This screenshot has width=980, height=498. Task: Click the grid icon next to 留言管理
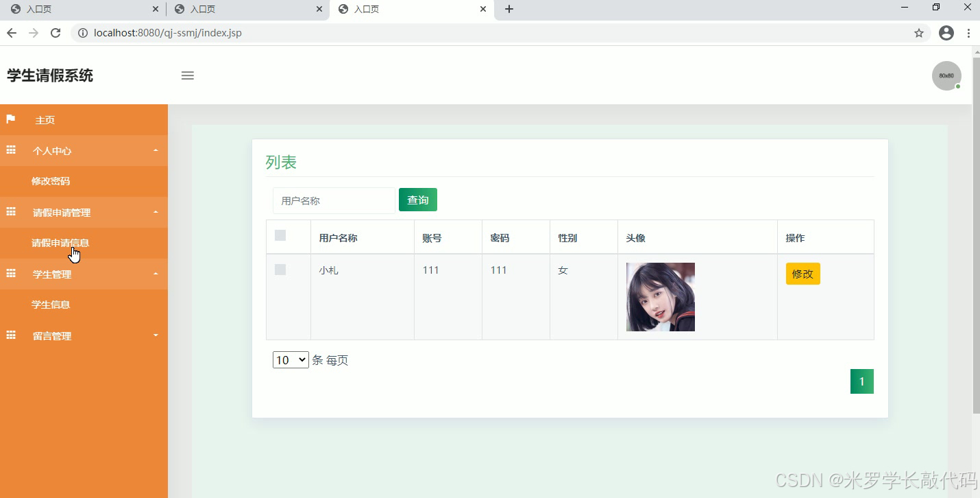(x=10, y=335)
